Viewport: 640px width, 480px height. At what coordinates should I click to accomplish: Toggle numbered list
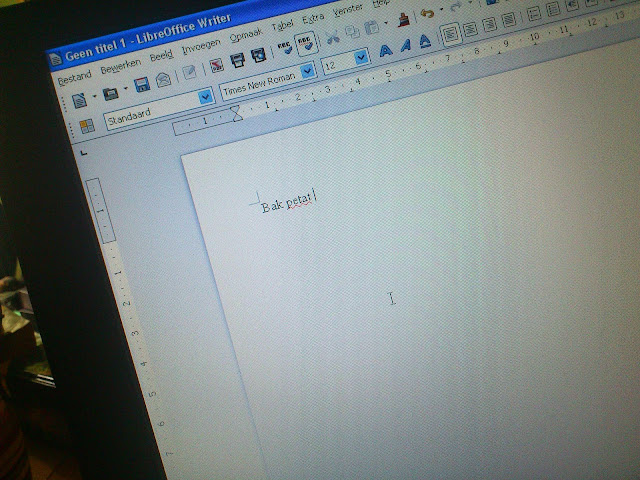tap(534, 13)
